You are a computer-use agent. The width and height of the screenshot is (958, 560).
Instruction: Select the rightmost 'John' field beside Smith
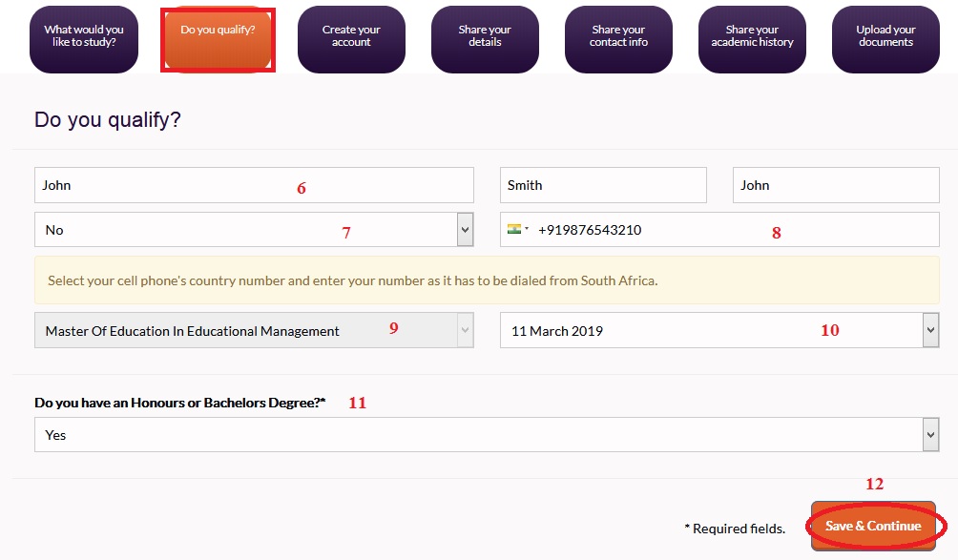836,185
